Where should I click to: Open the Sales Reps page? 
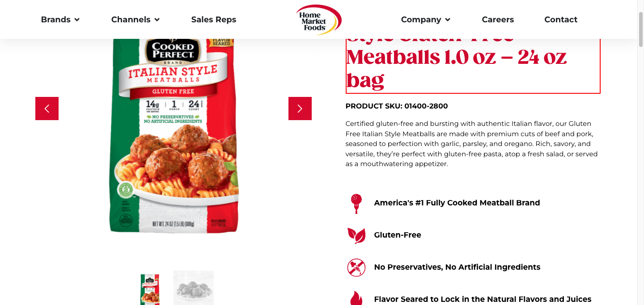pos(214,20)
